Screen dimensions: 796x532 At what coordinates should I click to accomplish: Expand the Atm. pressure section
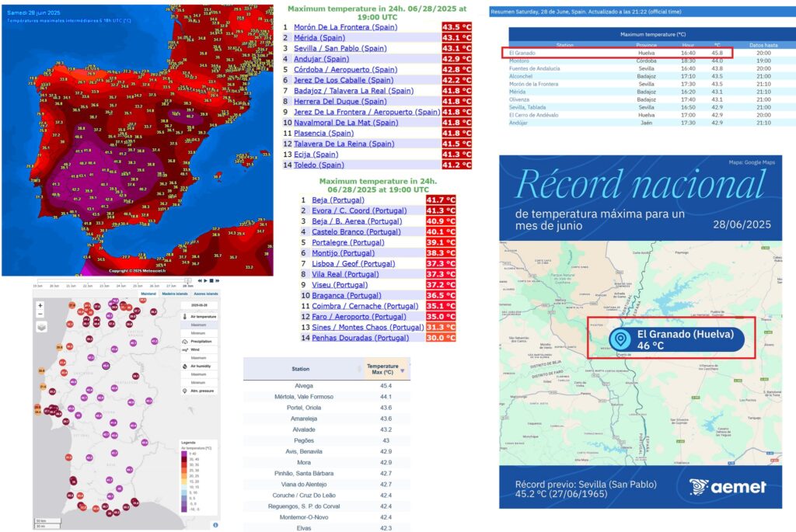pos(201,390)
